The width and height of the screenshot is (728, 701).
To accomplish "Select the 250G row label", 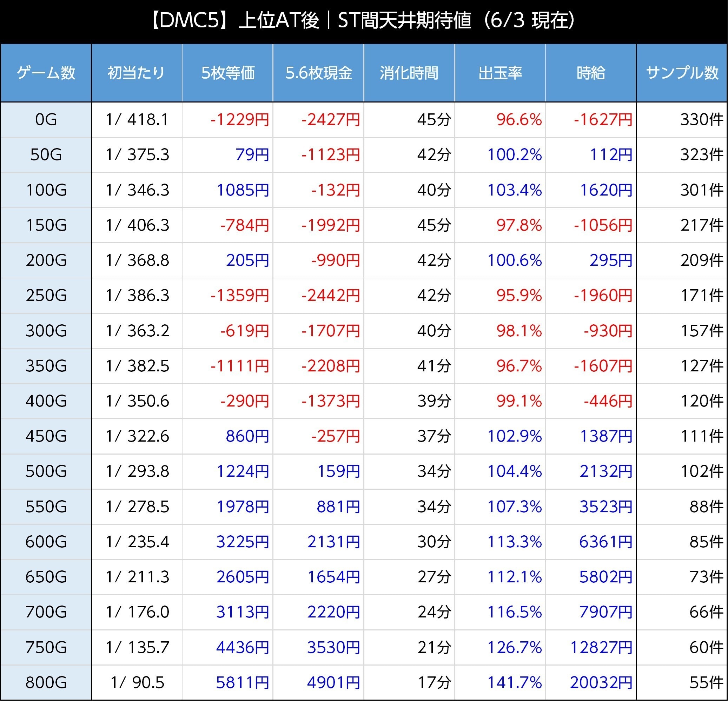I will point(46,295).
